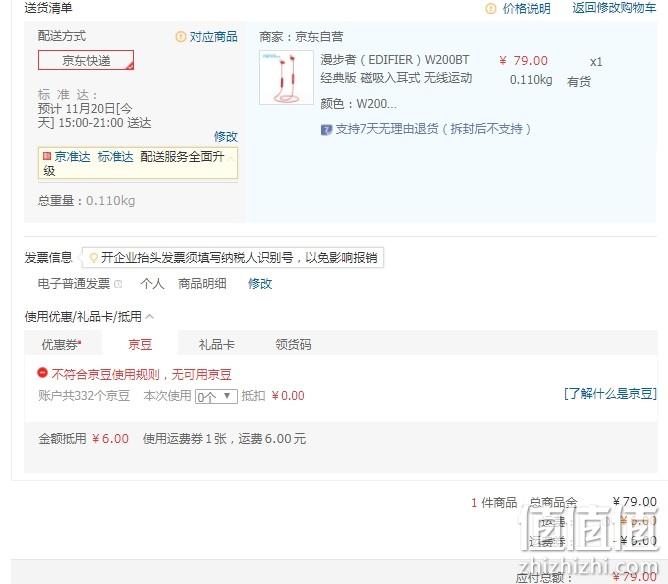Click the 对应商品 info icon
This screenshot has height=584, width=668.
181,37
